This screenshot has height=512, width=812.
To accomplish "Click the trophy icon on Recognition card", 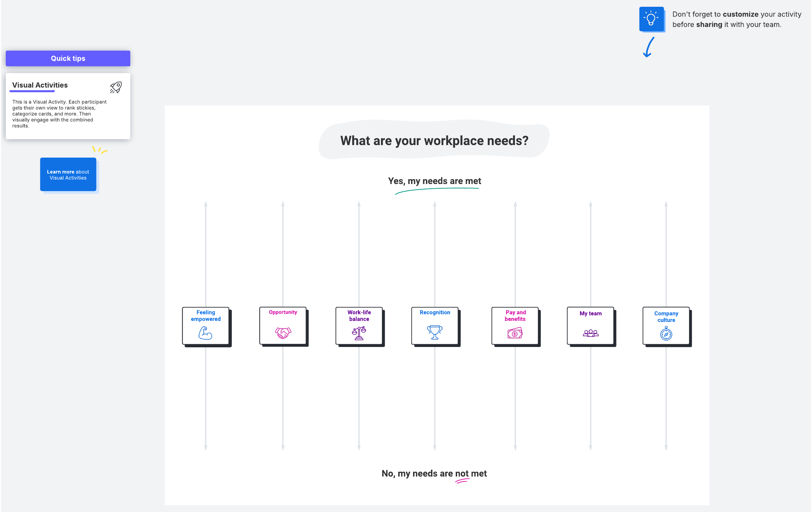I will point(434,332).
